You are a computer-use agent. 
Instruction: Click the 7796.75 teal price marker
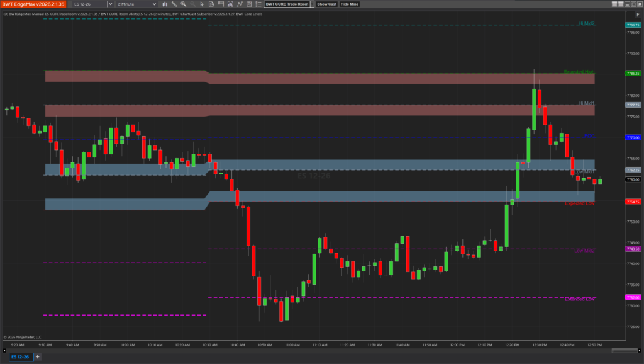[x=633, y=25]
